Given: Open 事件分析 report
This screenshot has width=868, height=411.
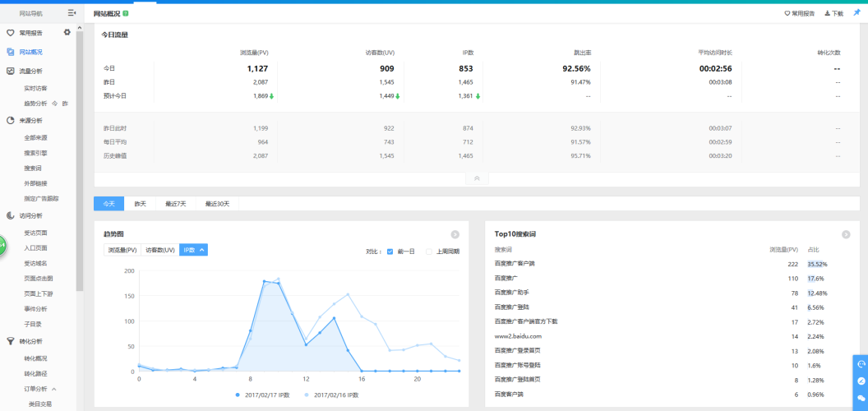Looking at the screenshot, I should pyautogui.click(x=35, y=308).
